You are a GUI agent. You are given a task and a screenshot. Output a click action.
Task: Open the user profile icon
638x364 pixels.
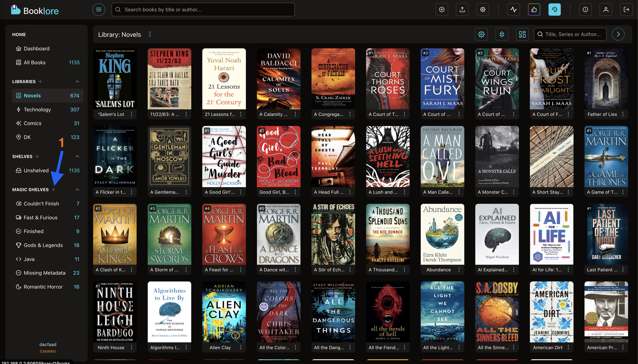pos(606,9)
